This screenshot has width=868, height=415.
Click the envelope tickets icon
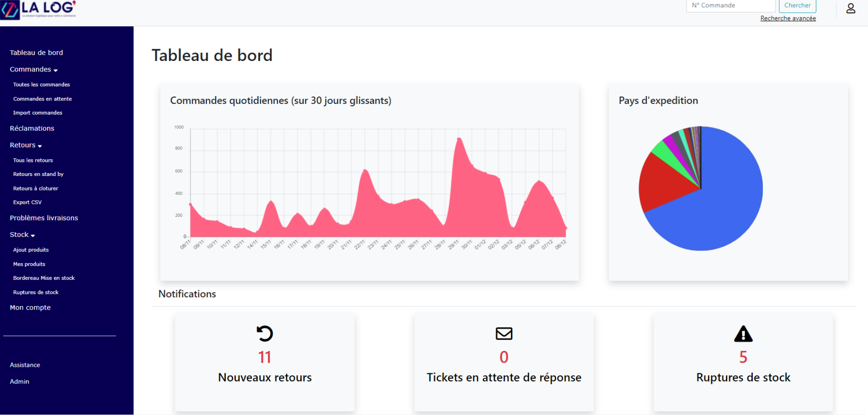[504, 334]
